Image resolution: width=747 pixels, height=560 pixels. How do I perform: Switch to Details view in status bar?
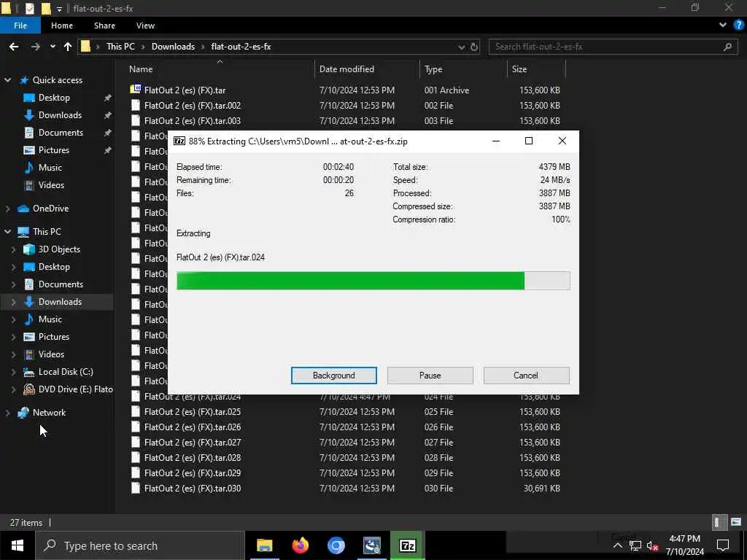[x=719, y=522]
